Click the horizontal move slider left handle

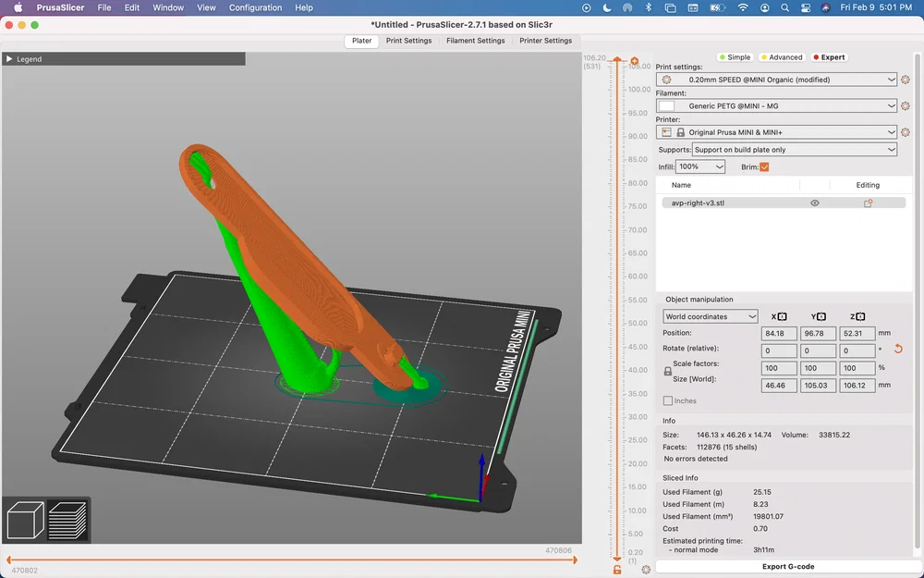tap(9, 560)
